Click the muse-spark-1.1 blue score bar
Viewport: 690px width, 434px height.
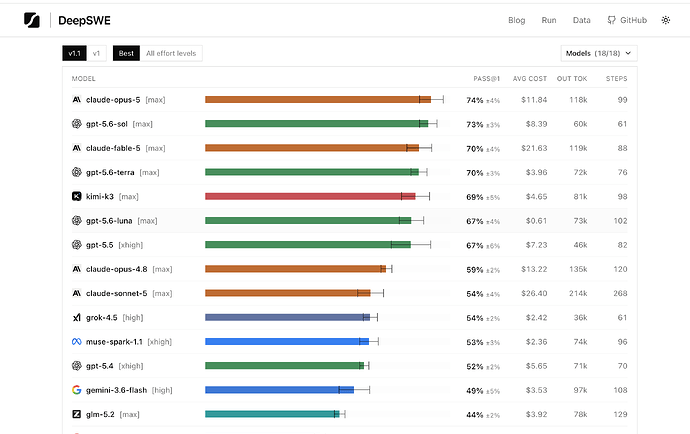pyautogui.click(x=287, y=342)
